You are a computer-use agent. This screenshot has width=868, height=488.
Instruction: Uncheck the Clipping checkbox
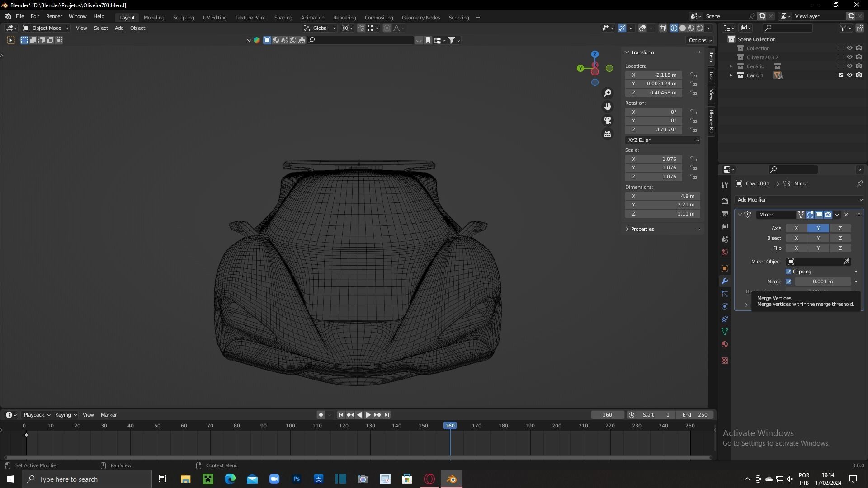point(788,272)
